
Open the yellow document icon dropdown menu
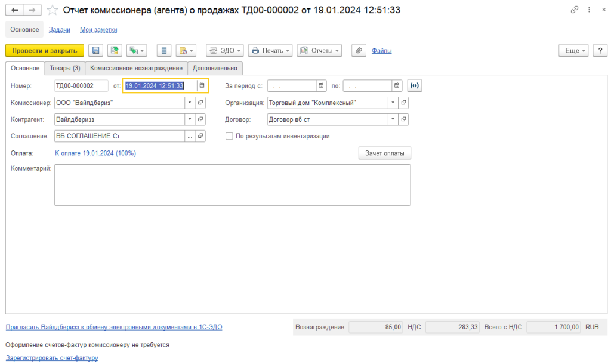click(186, 51)
